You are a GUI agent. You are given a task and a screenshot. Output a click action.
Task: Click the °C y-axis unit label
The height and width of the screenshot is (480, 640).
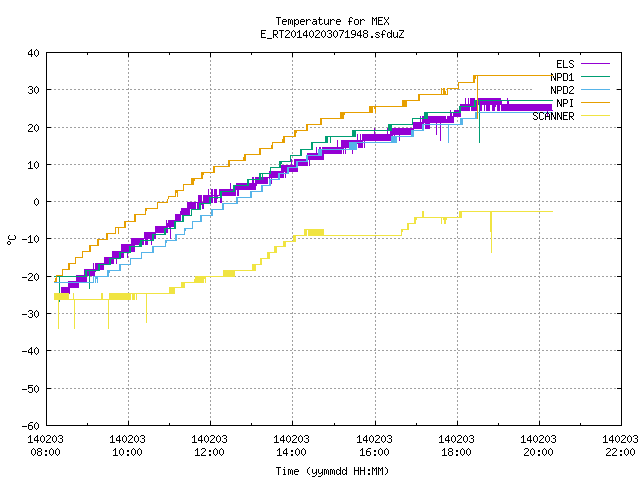(11, 239)
